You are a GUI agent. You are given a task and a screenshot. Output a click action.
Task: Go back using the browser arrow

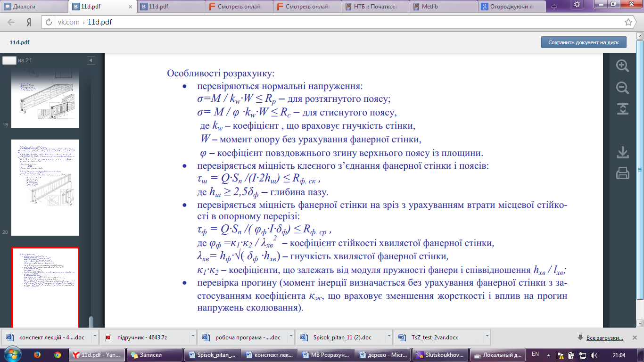[x=11, y=22]
